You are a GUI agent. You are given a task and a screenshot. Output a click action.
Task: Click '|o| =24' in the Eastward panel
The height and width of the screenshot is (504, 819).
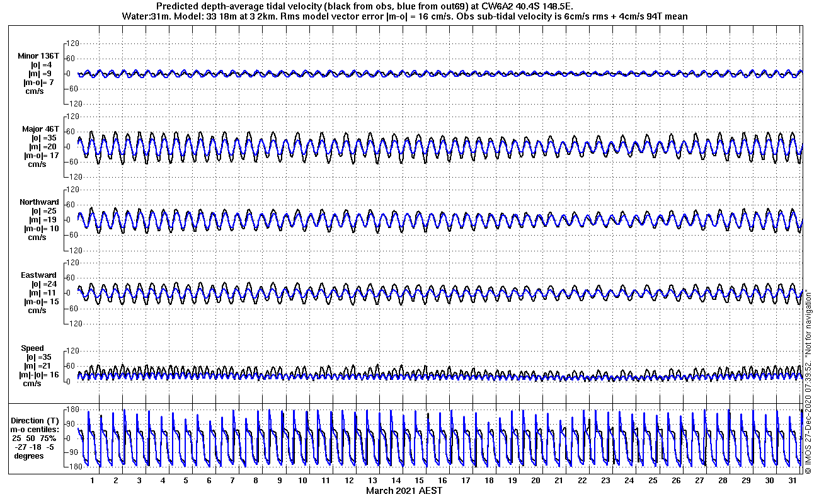point(43,284)
